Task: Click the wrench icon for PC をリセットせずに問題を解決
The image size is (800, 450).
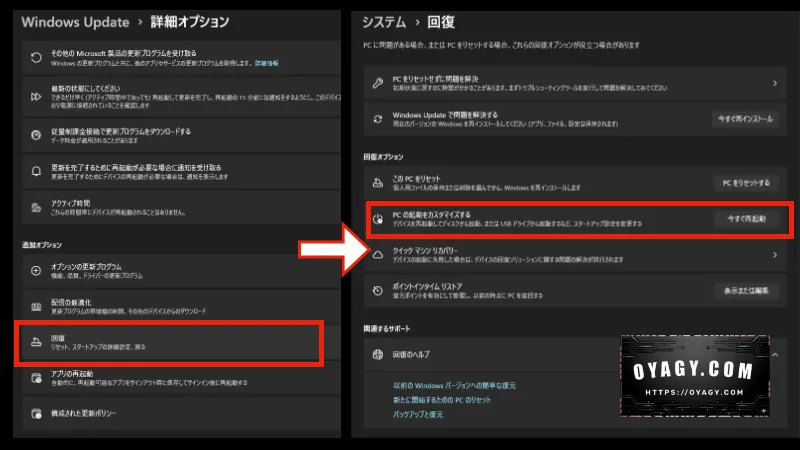Action: coord(378,83)
